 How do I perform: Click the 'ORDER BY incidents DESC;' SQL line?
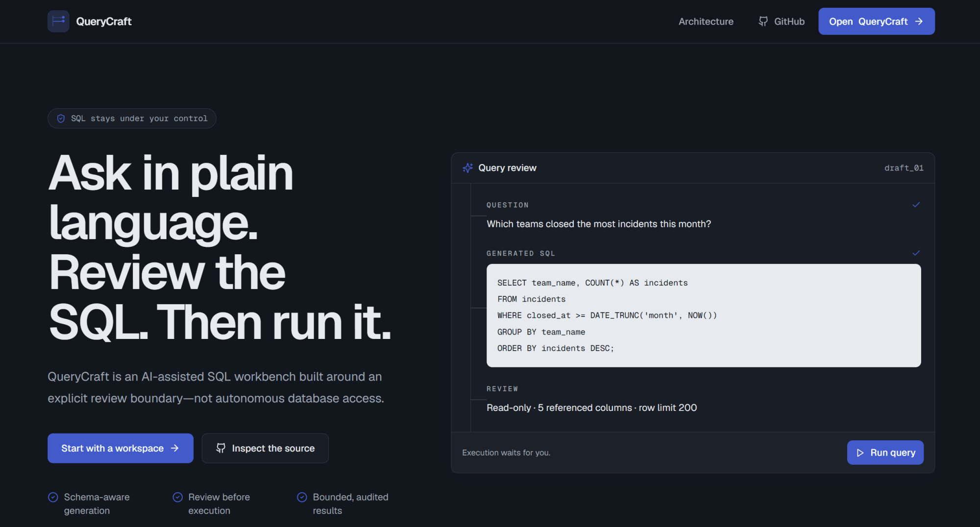(556, 348)
